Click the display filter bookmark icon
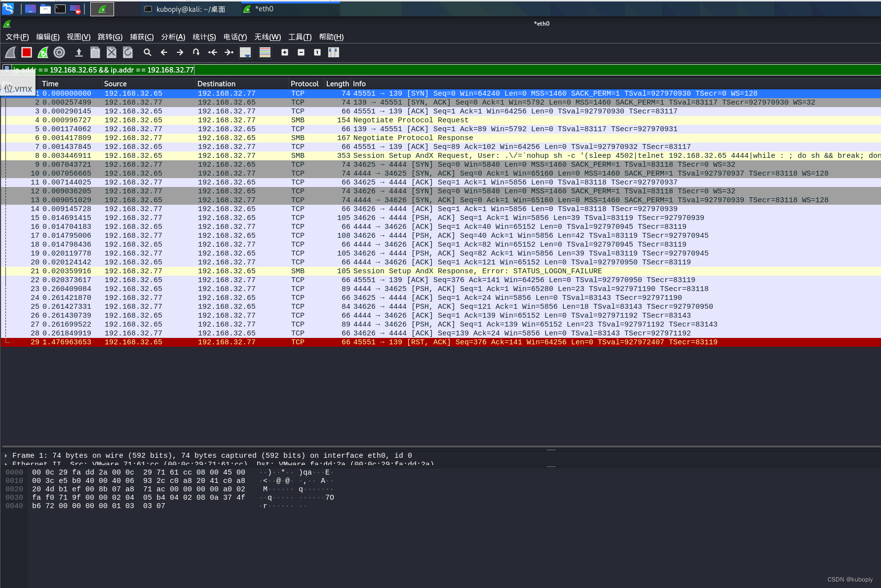Viewport: 881px width, 588px height. (x=7, y=70)
